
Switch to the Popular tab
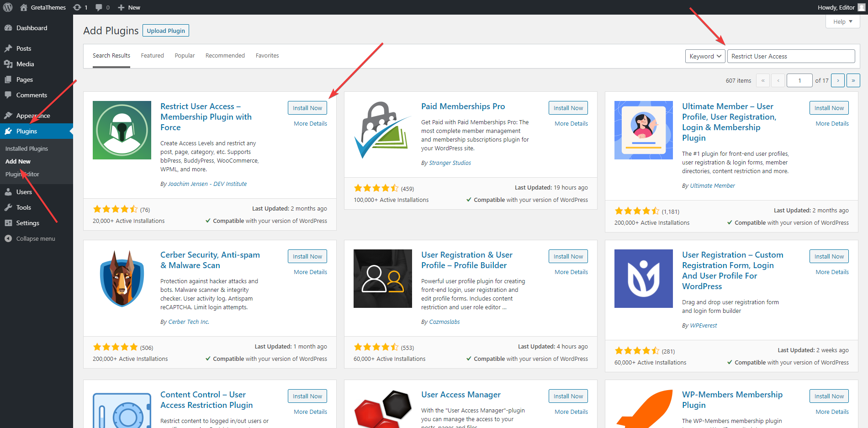tap(185, 56)
